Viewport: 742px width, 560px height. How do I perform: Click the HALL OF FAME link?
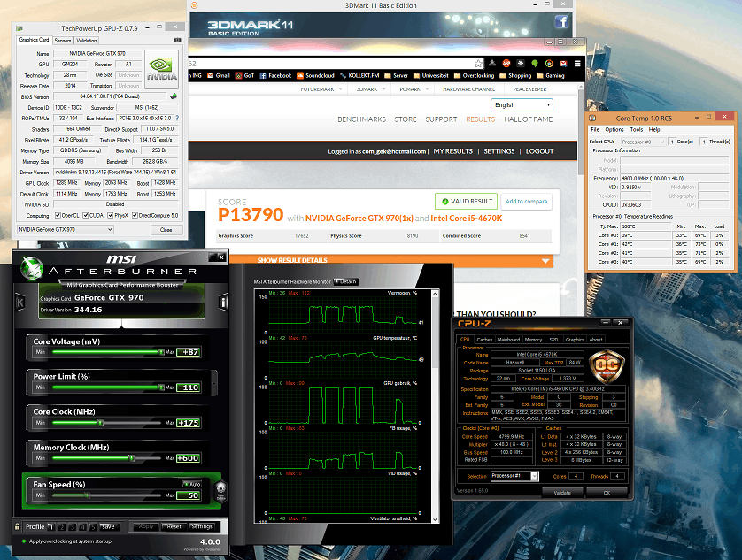pyautogui.click(x=528, y=119)
